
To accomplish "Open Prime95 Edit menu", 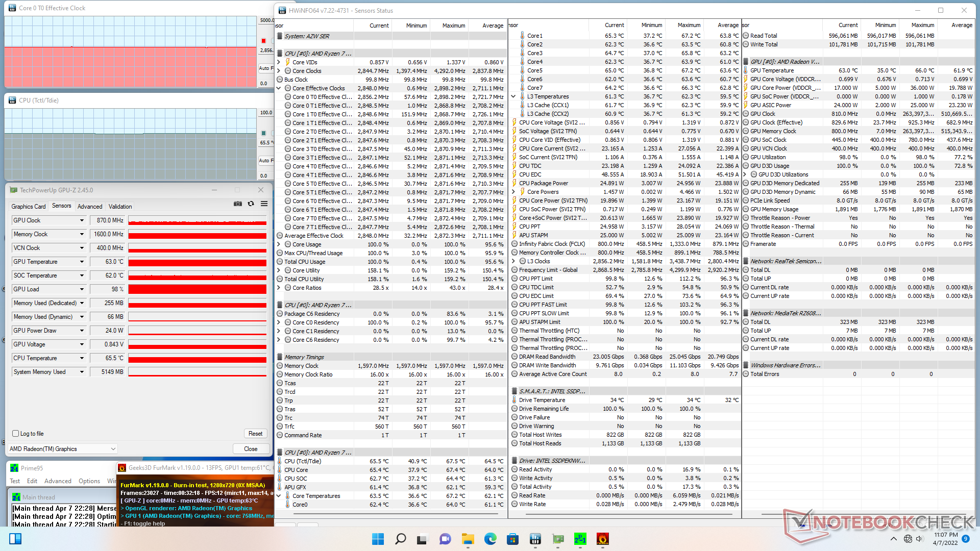I will click(32, 481).
